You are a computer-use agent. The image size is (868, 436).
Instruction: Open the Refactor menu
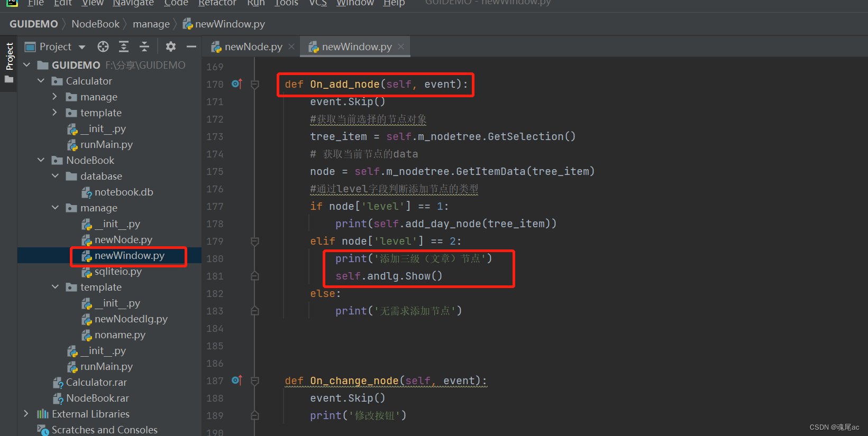[217, 3]
